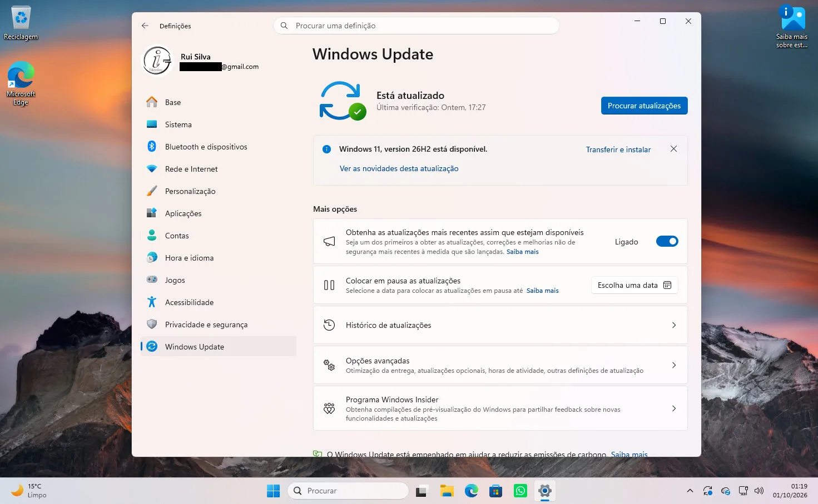Open the Windows Start menu
Image resolution: width=818 pixels, height=504 pixels.
coord(274,491)
